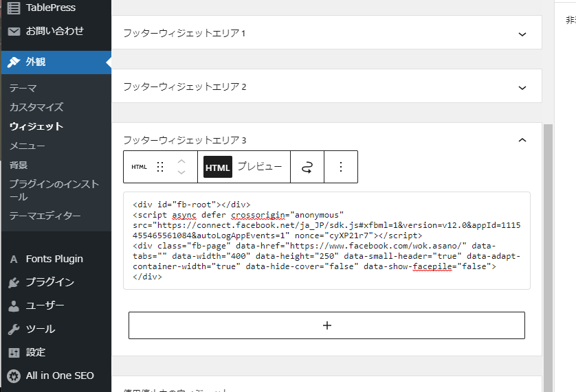Open ウィジェット under 外観
Screen dimensions: 576x392
tap(36, 126)
